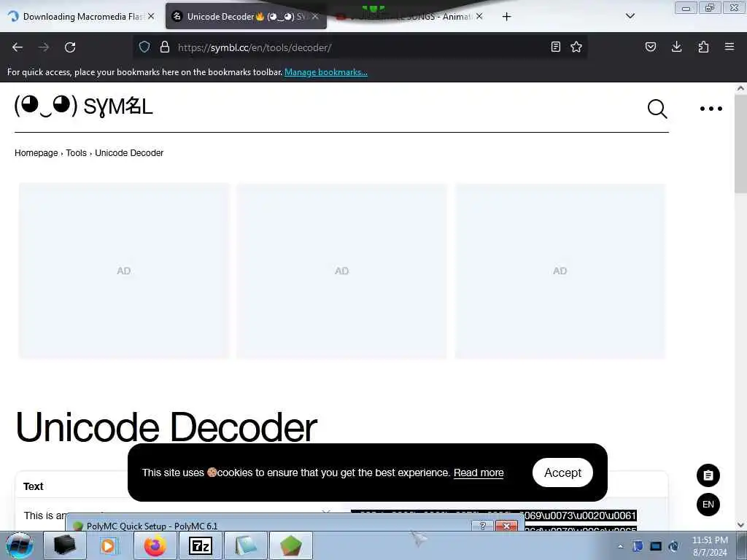The image size is (747, 560).
Task: Go back to the previous page
Action: [18, 47]
